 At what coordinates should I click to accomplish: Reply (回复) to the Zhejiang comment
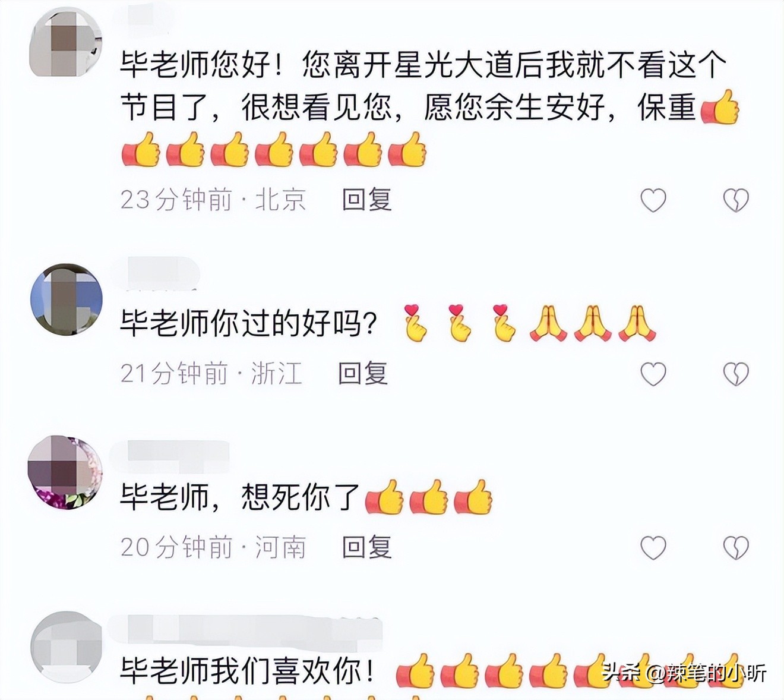[x=363, y=374]
